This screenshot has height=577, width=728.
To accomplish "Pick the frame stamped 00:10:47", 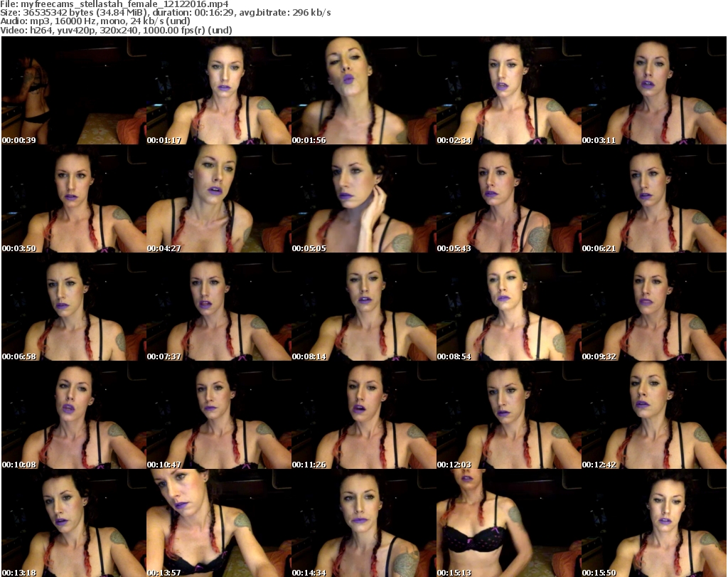I will click(x=219, y=415).
